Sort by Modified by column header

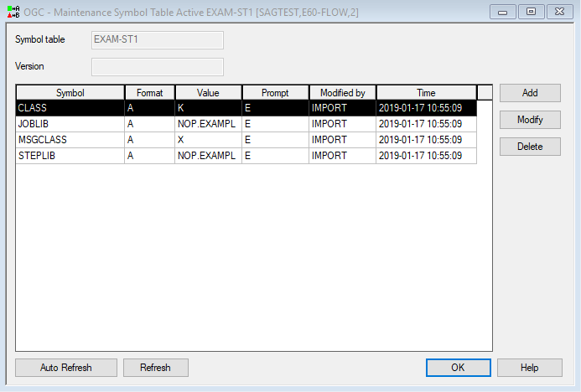(x=342, y=93)
